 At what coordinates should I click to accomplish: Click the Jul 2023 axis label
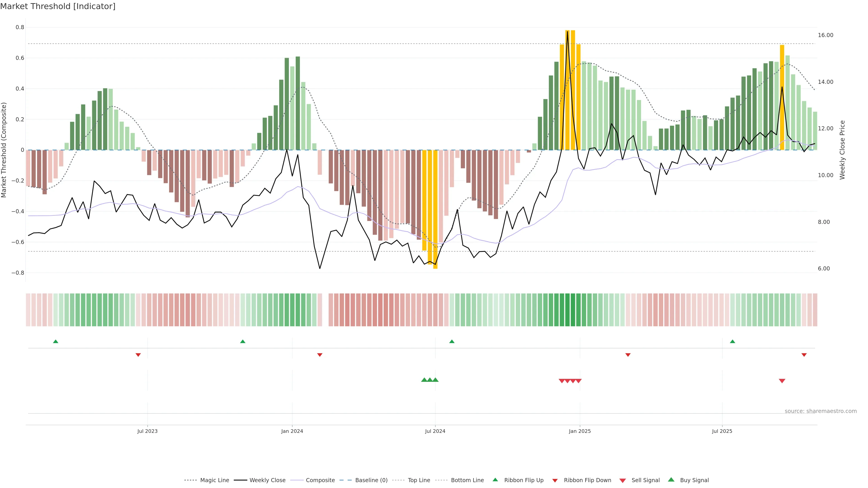click(x=147, y=431)
